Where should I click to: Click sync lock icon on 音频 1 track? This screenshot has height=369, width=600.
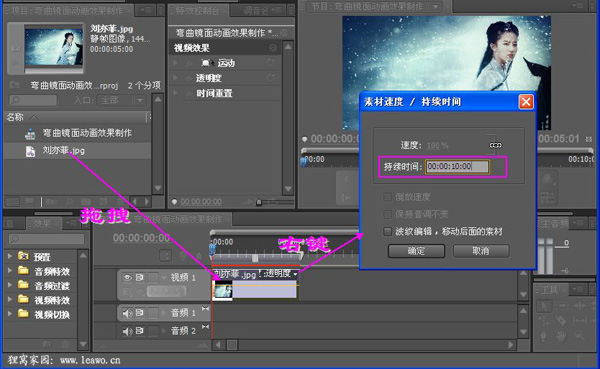(140, 313)
